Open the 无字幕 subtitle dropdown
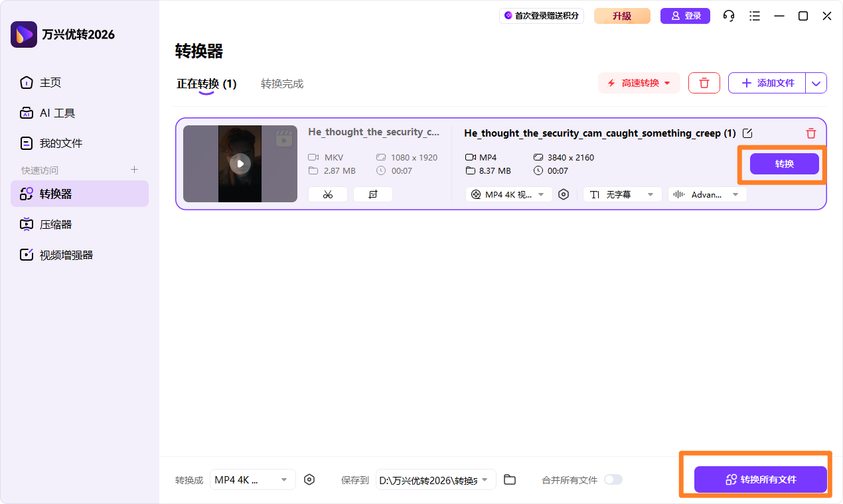Screen dimensions: 843x504 coord(623,194)
